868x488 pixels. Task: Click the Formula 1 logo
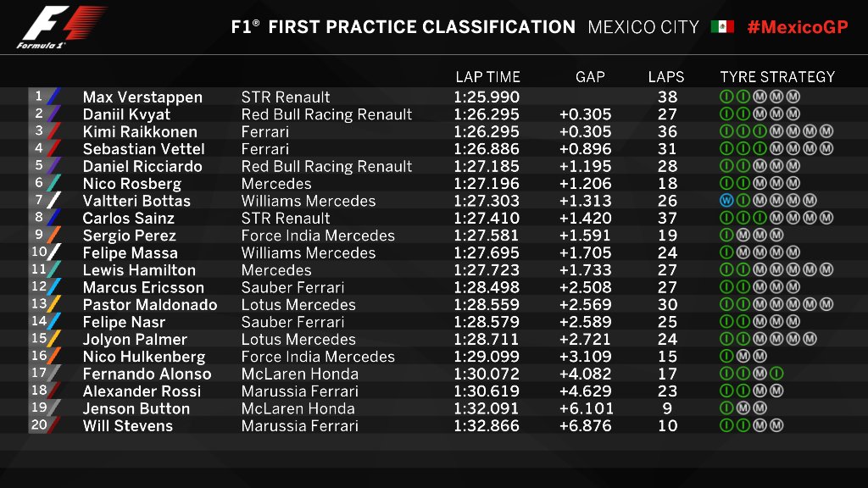[x=60, y=27]
